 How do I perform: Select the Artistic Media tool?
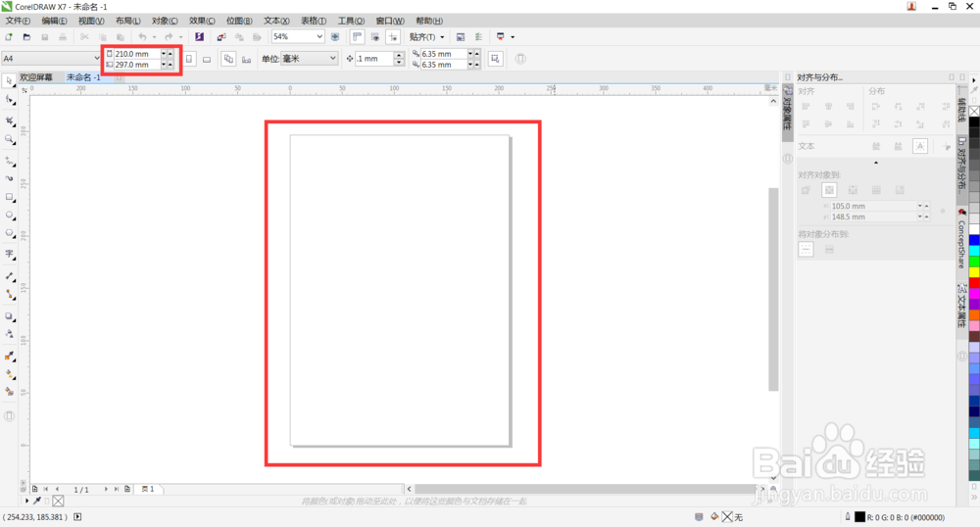tap(10, 178)
